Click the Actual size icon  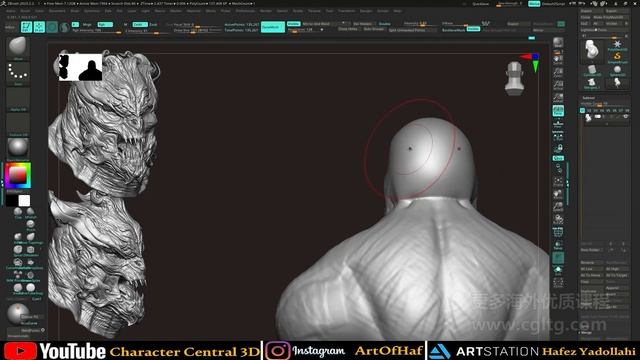(x=558, y=85)
